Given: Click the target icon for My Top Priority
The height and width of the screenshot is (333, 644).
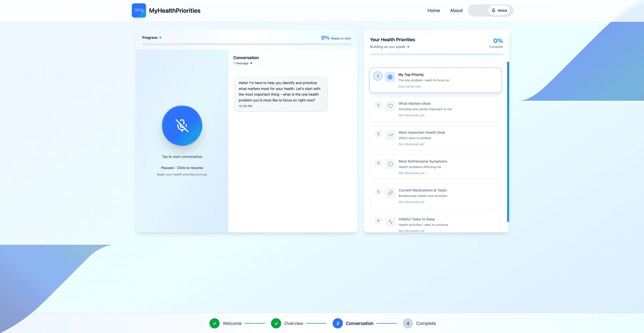Looking at the screenshot, I should pos(390,77).
